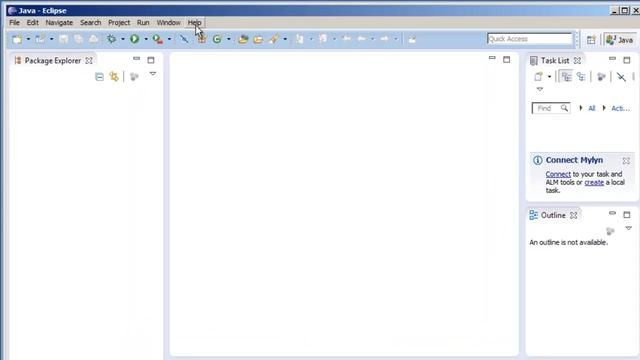The height and width of the screenshot is (360, 640).
Task: Click Collapse All in Package Explorer
Action: point(99,77)
